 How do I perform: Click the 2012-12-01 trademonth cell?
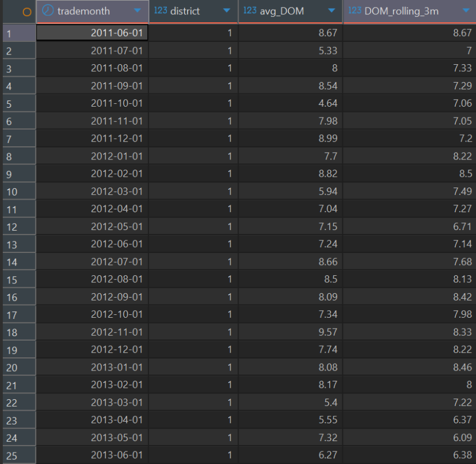[x=92, y=349]
